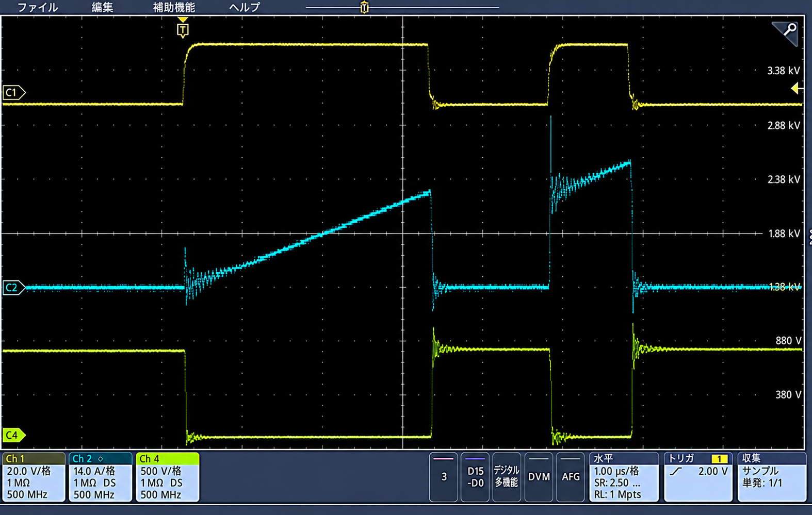Add channel 3 with the 3 button

tap(444, 477)
